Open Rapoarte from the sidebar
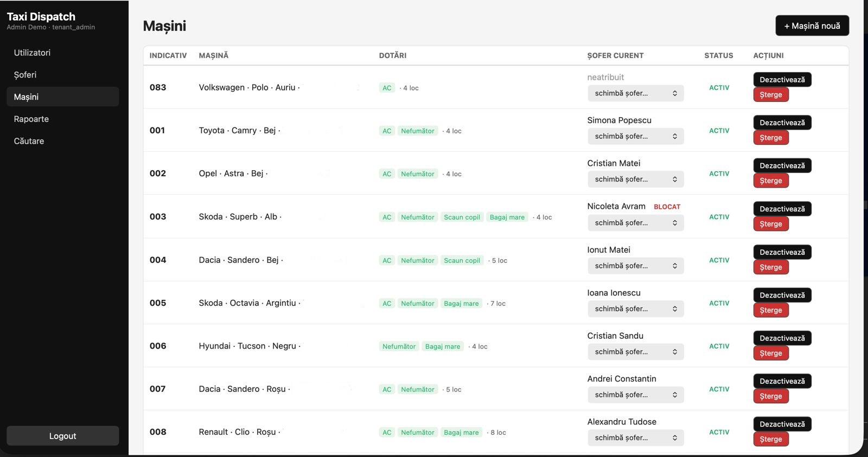Screen dimensions: 868x457 pyautogui.click(x=31, y=119)
